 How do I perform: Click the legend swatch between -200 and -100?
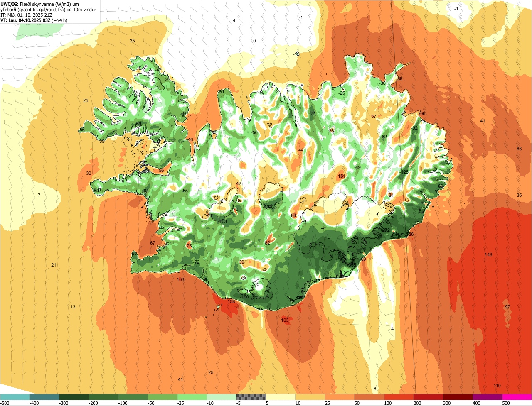[103, 397]
